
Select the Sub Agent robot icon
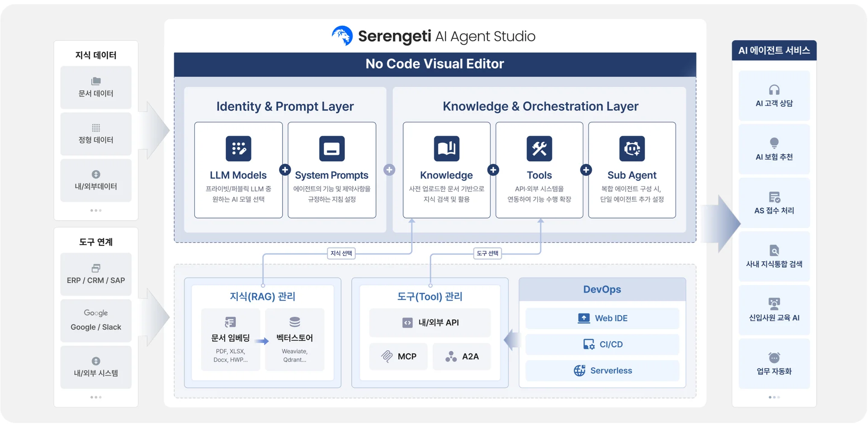[x=632, y=148]
